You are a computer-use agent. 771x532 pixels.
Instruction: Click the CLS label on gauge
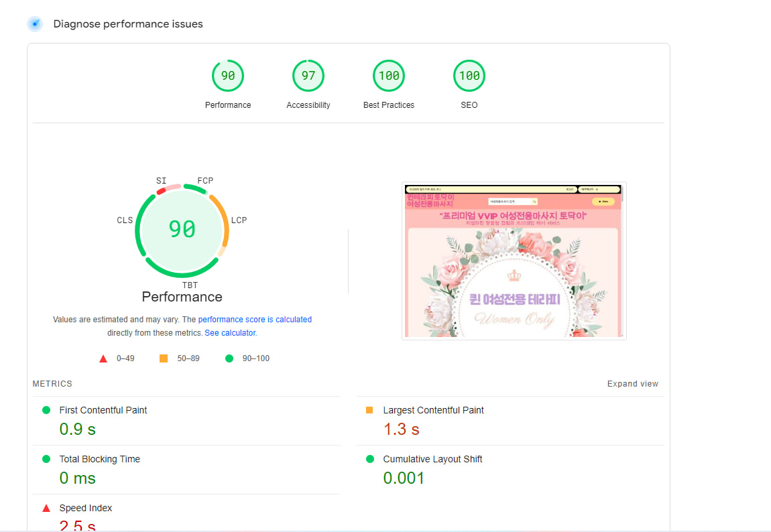pyautogui.click(x=125, y=220)
